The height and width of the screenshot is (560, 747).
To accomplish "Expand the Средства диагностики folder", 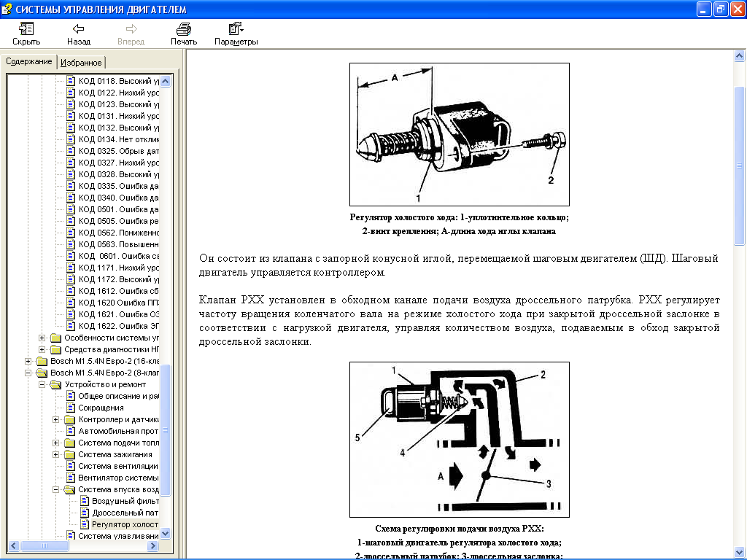I will pyautogui.click(x=42, y=349).
